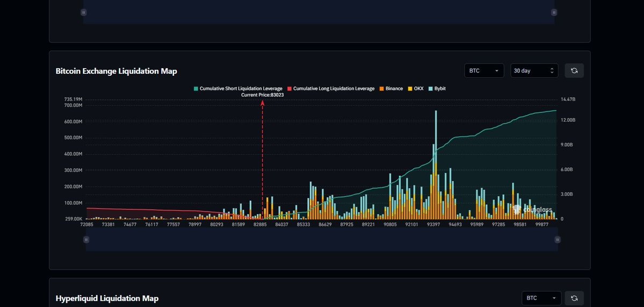Open the BTC dropdown in Hyperliquid Liquidation Map
The width and height of the screenshot is (644, 307).
click(541, 298)
